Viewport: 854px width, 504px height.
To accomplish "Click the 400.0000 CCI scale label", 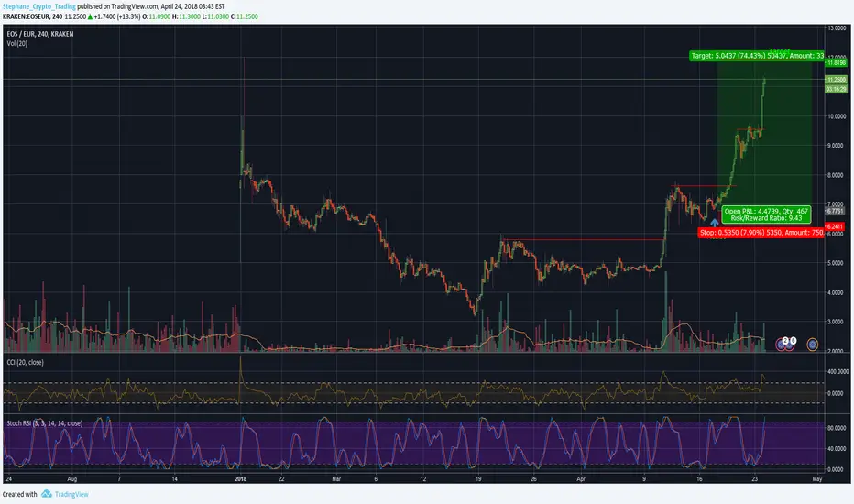I will pyautogui.click(x=838, y=372).
